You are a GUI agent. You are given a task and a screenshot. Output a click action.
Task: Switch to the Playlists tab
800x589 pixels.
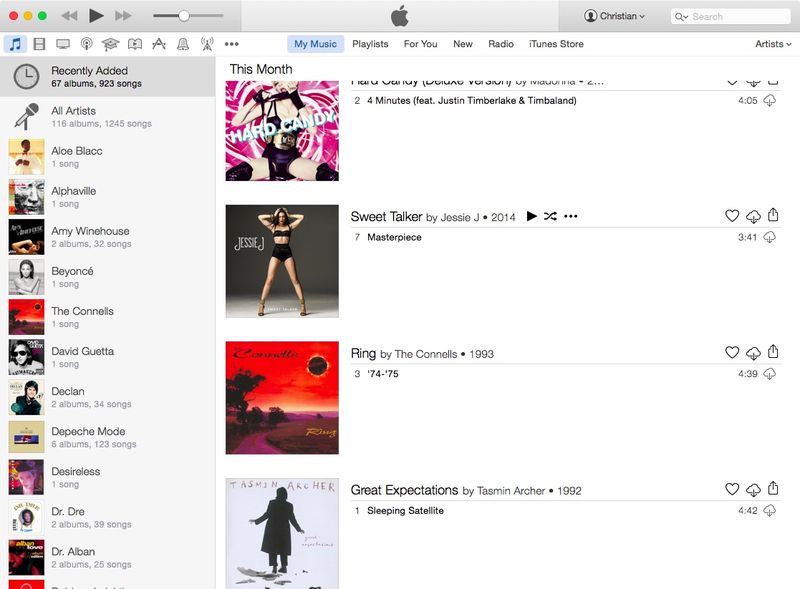[370, 44]
